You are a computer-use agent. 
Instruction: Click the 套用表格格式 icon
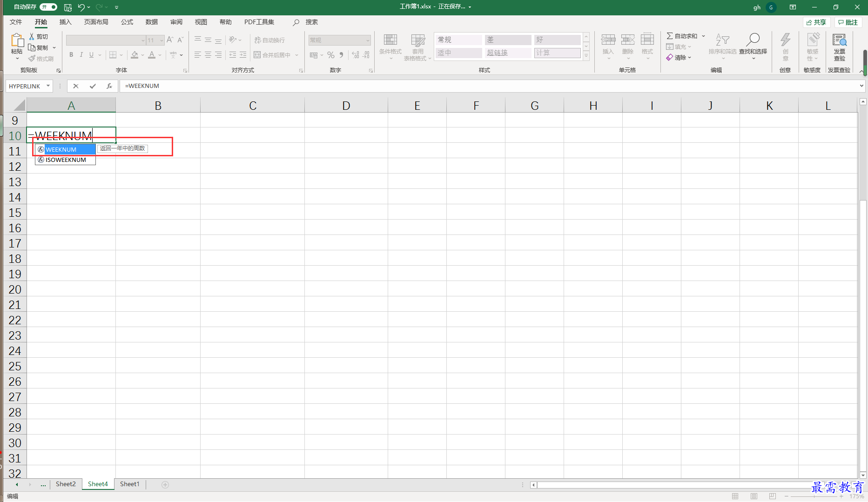coord(418,40)
